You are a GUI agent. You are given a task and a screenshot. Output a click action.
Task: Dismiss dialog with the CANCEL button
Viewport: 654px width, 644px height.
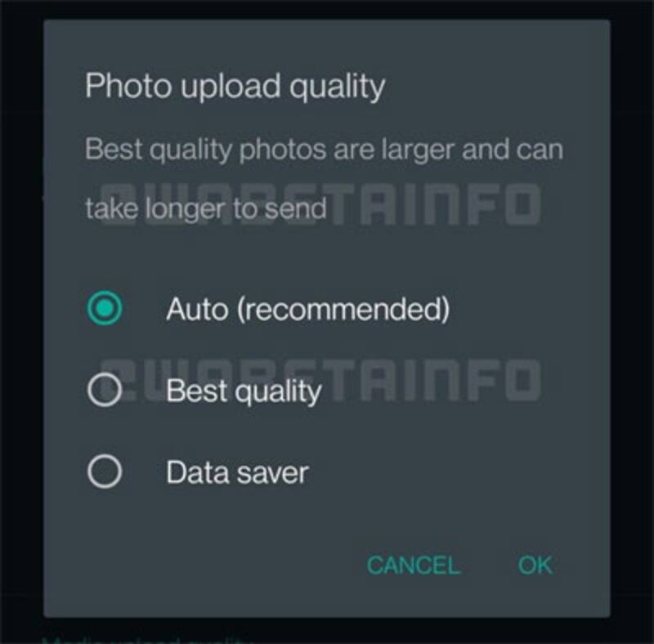tap(414, 566)
